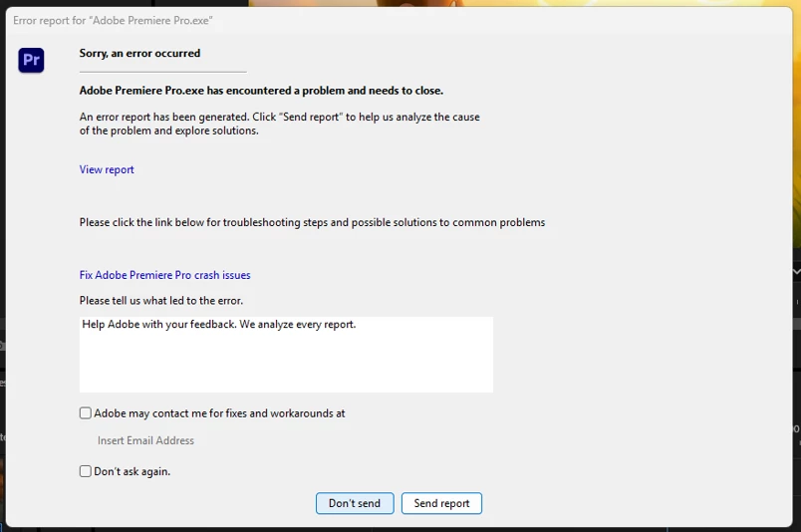Tick the Don't ask again checkbox

point(86,471)
